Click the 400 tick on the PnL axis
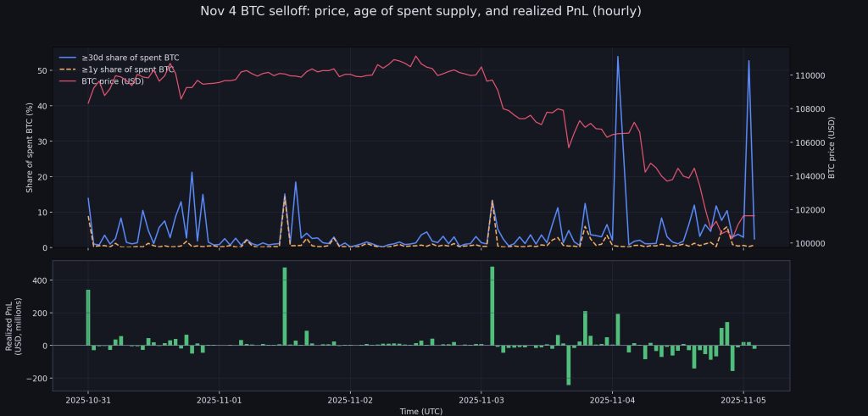Viewport: 868px width, 416px height. coord(38,280)
